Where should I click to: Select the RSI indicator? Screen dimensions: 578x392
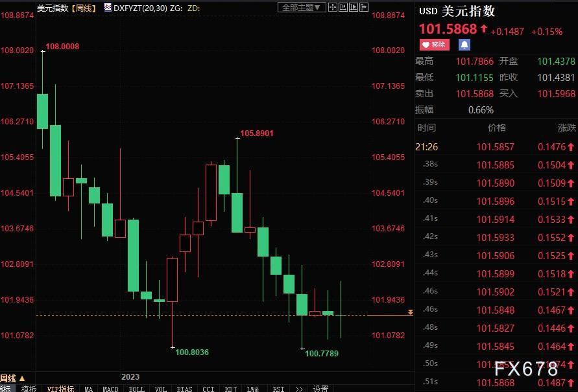click(278, 389)
